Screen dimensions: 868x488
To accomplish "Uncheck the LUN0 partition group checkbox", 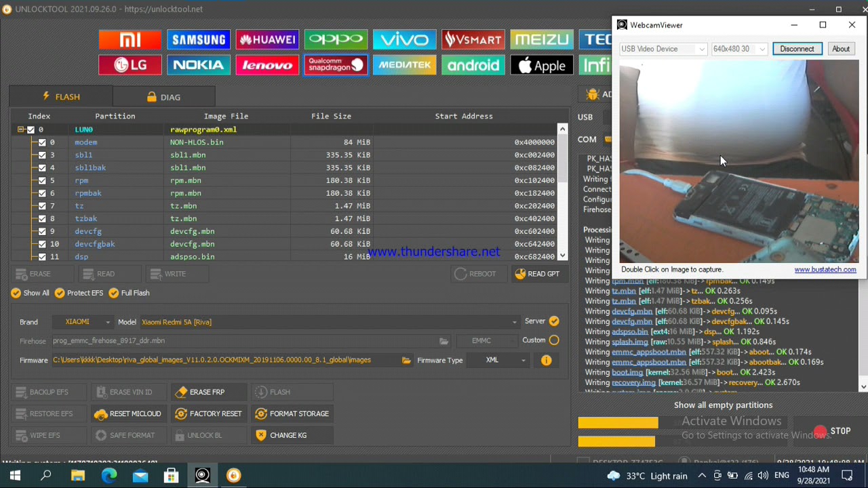I will pyautogui.click(x=31, y=129).
